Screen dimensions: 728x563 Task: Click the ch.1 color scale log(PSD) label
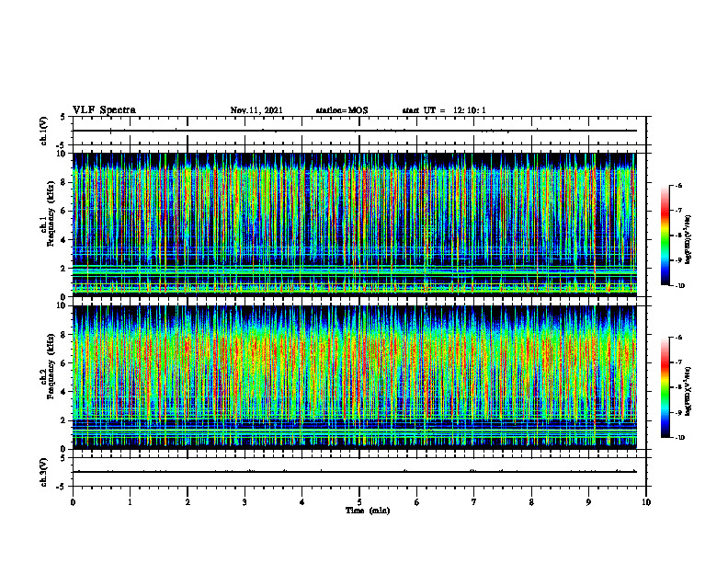click(x=688, y=240)
